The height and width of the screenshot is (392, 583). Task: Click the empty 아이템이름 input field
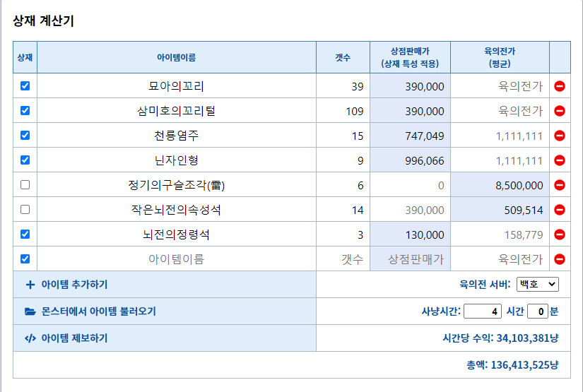[176, 259]
